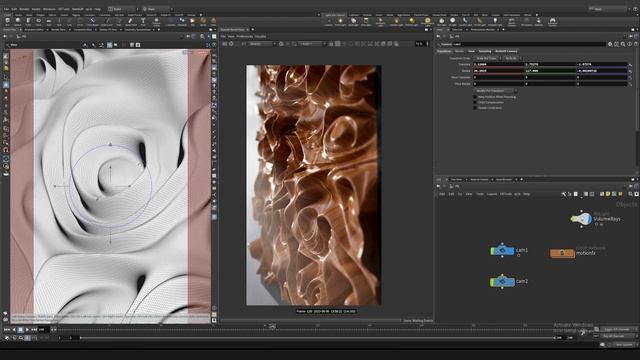
Task: Select the motionfx CHOP network node
Action: click(x=562, y=253)
